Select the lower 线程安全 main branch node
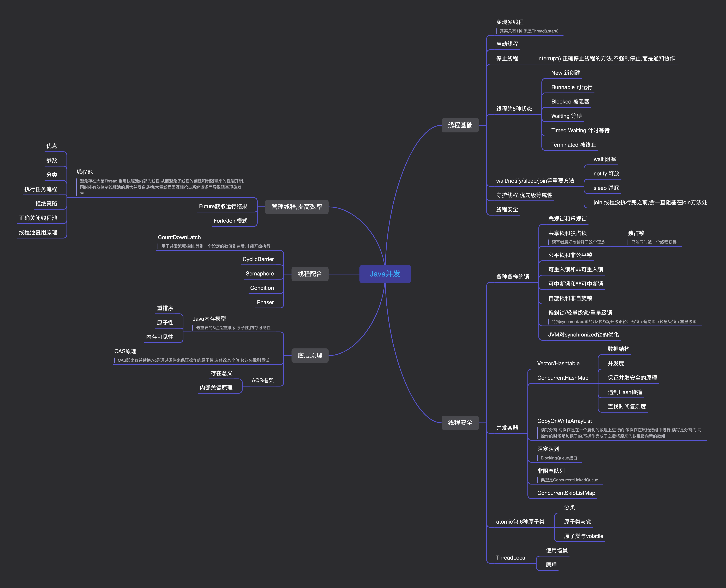 [460, 422]
